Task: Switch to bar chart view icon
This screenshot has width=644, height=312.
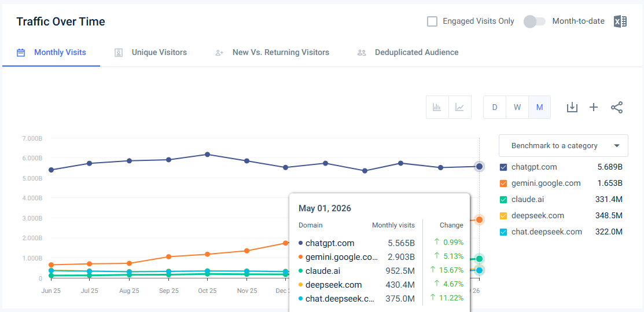Action: (437, 107)
